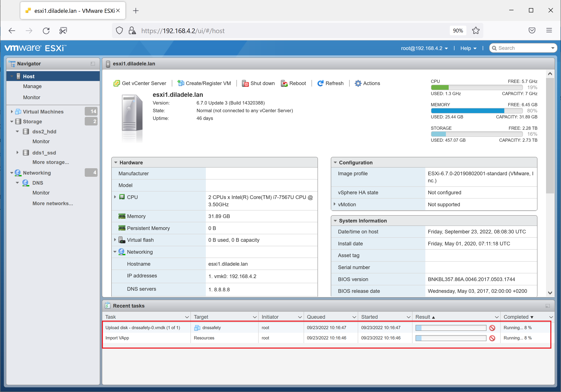
Task: Select Monitor under dss2_hdd
Action: click(41, 141)
